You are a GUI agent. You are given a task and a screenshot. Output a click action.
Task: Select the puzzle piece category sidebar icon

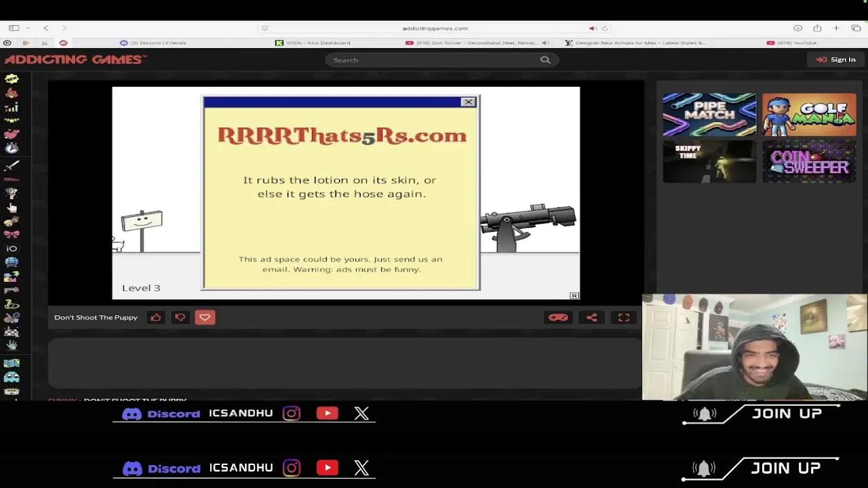click(x=12, y=277)
